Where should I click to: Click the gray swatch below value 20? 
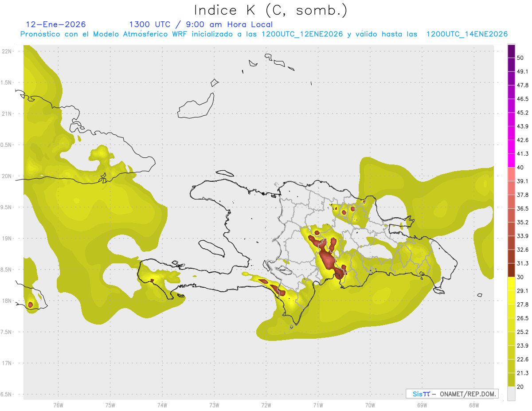(x=512, y=393)
